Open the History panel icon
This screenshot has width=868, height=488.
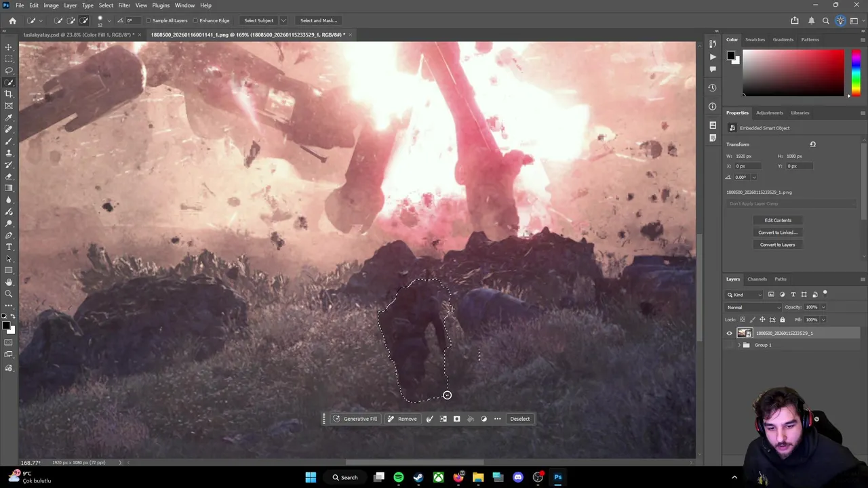(712, 43)
